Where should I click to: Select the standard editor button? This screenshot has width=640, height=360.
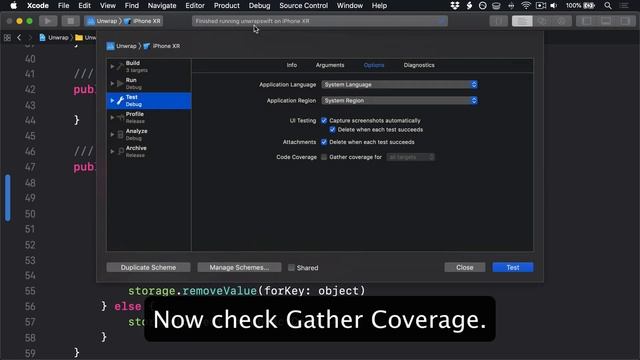tap(522, 21)
